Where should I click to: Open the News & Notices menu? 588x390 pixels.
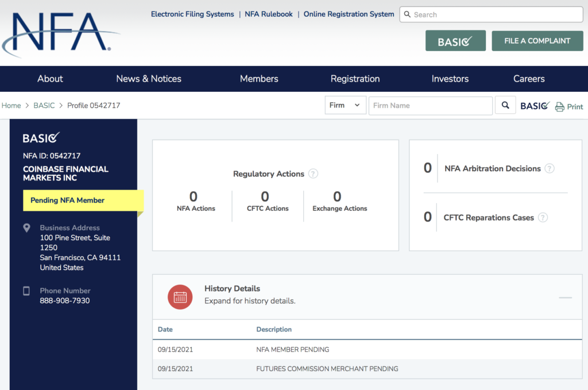(x=149, y=79)
